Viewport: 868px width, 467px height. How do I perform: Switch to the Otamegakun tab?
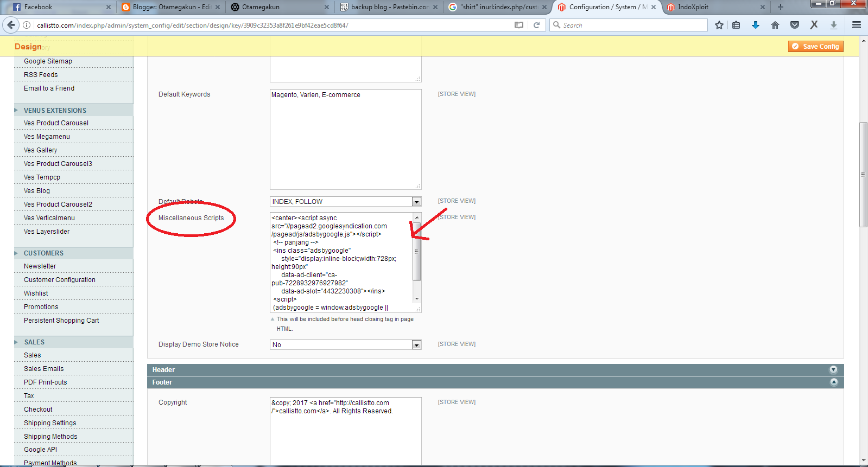pos(280,7)
